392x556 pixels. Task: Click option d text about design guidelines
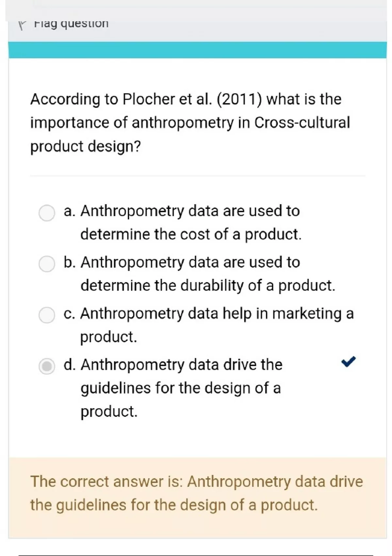181,388
